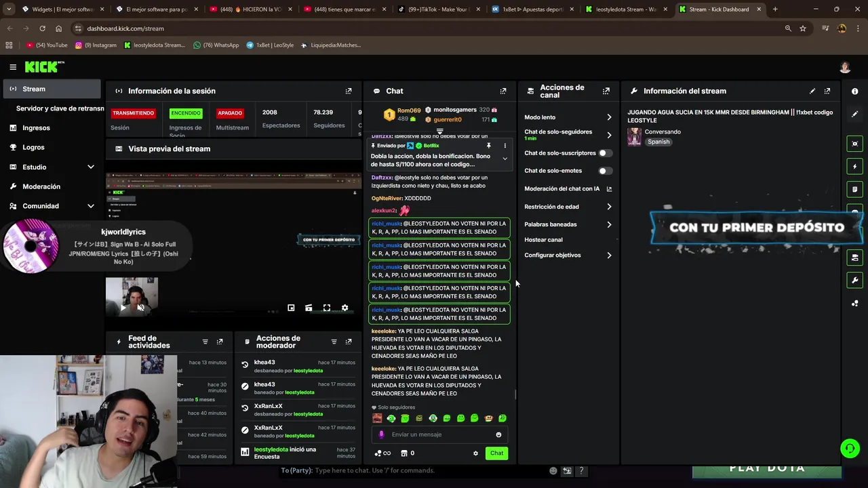Click the chat scrollbar
Viewport: 868px width, 488px height.
coord(516,394)
